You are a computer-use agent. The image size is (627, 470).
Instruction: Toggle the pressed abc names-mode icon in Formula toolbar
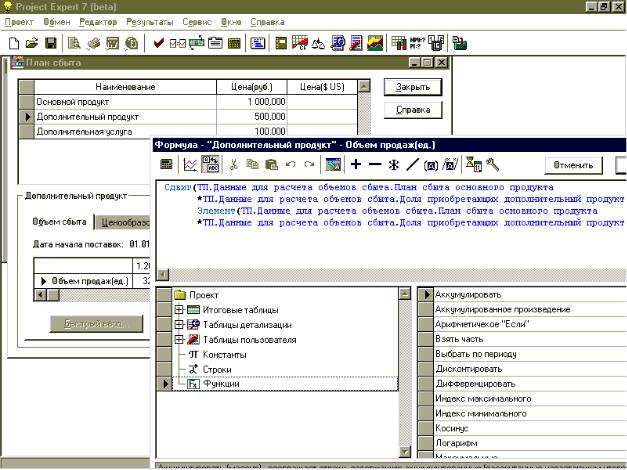point(210,164)
